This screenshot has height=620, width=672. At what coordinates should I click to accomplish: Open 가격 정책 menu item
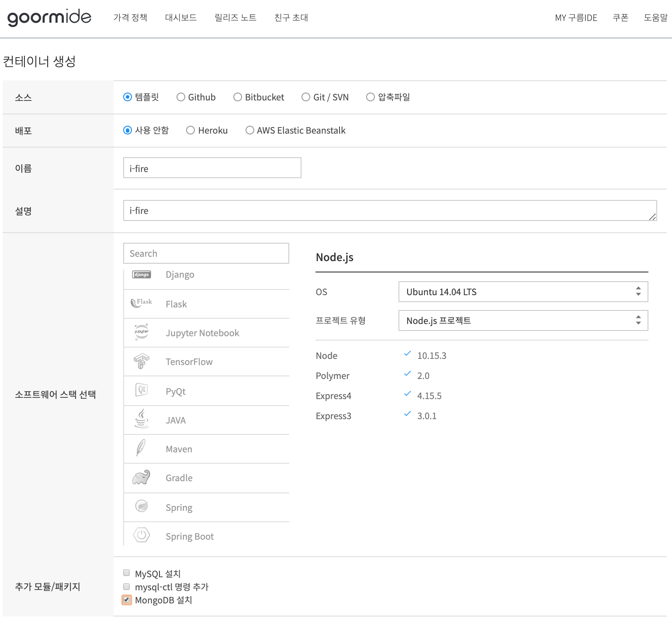tap(130, 17)
